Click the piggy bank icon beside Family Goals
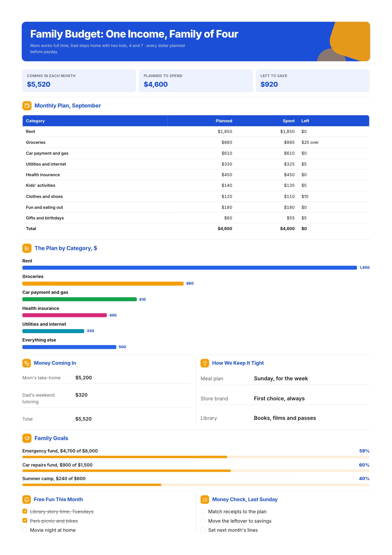392x555 pixels. [27, 438]
